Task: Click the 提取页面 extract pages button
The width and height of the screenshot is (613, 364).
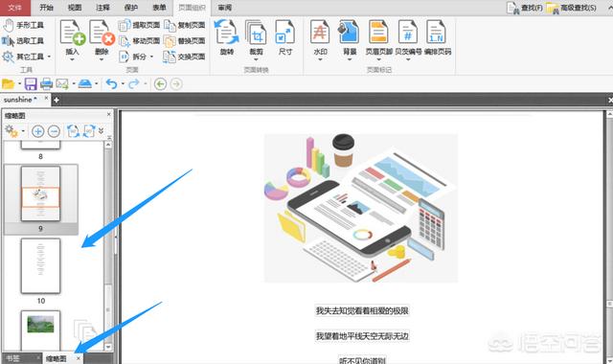Action: coord(140,25)
